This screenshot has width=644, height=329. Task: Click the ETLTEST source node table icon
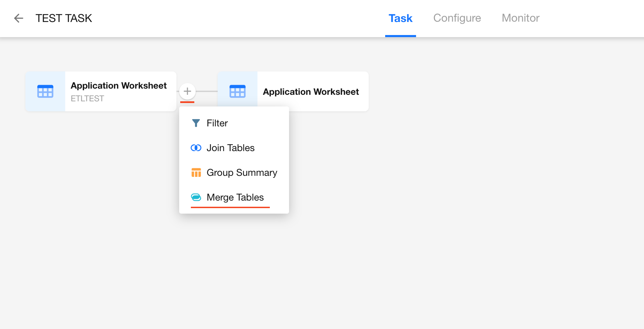[x=45, y=91]
